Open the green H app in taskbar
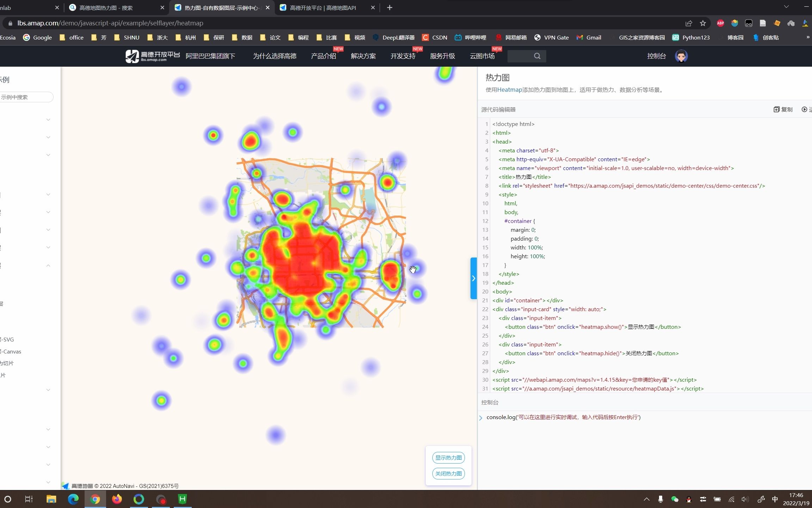Screen dimensions: 812x508 [x=183, y=499]
